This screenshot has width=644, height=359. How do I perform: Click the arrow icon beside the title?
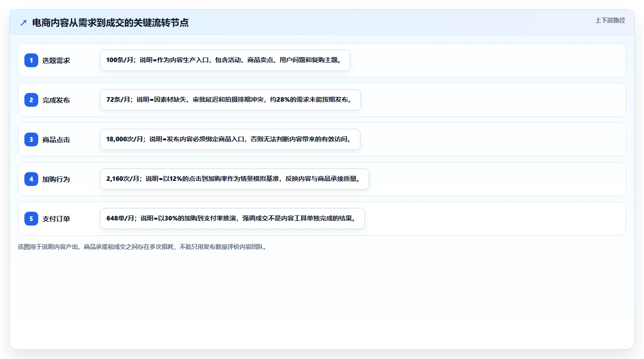point(23,23)
